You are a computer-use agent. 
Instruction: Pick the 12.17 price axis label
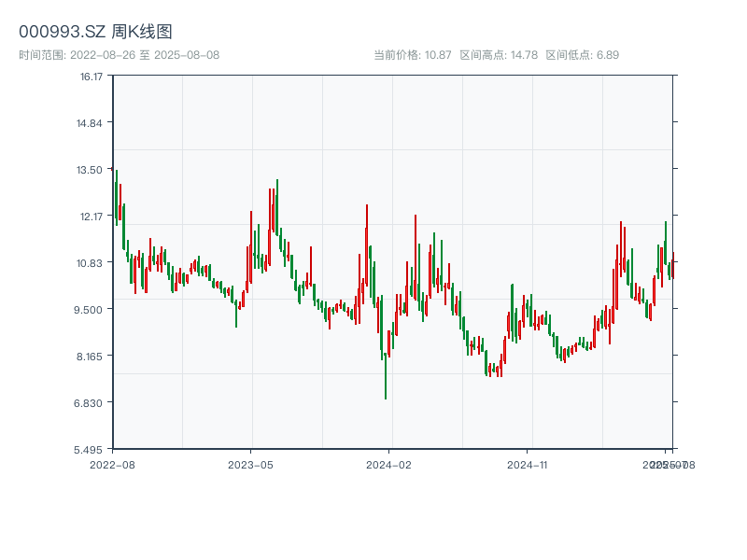(91, 217)
